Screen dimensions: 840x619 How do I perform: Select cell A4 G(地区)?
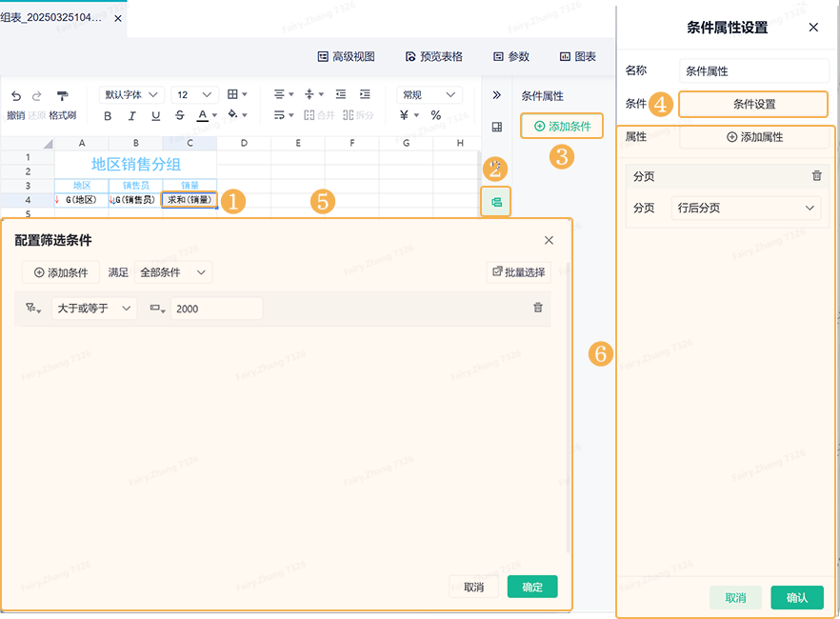(x=82, y=200)
